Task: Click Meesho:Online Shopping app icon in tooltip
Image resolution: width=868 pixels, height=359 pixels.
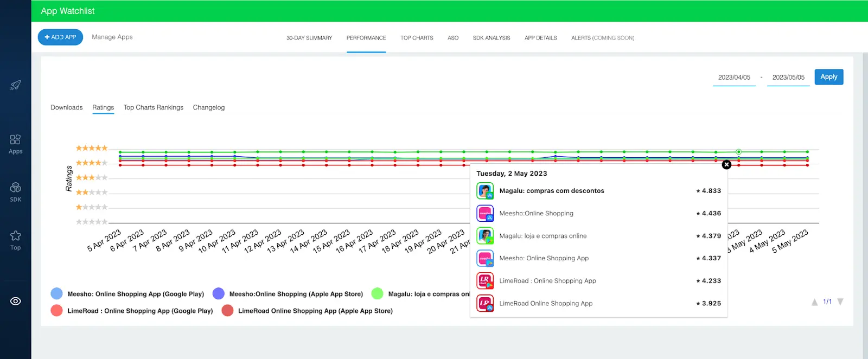Action: (x=485, y=213)
